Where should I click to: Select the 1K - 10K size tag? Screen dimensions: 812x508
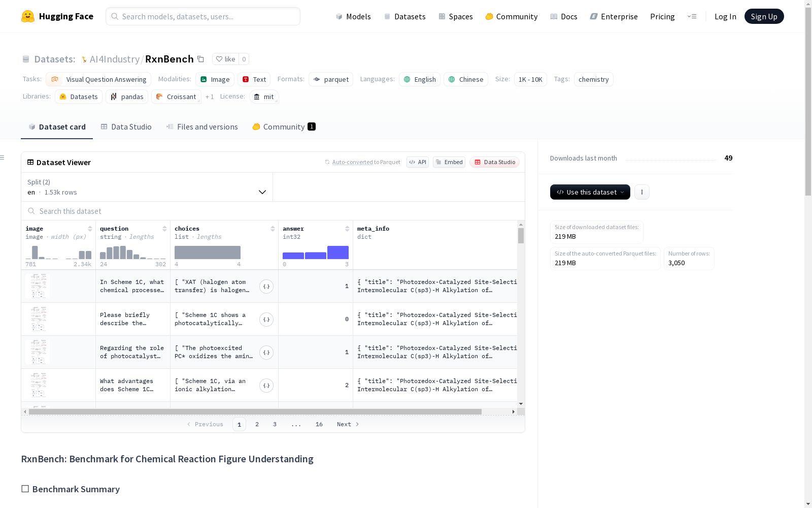point(530,79)
